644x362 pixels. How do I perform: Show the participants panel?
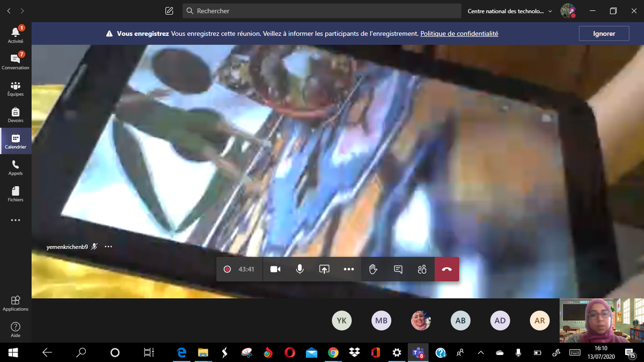[x=422, y=269]
